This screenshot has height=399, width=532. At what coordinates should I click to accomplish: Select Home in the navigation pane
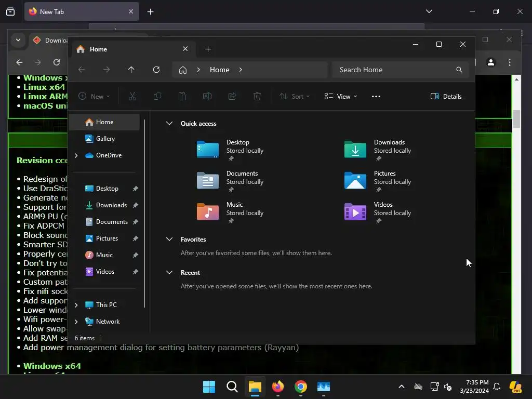point(104,122)
